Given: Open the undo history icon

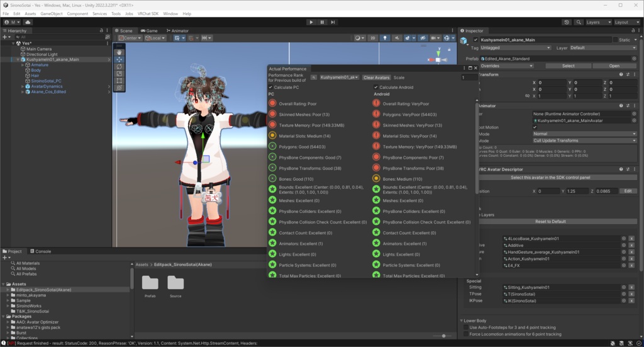Looking at the screenshot, I should (x=567, y=22).
